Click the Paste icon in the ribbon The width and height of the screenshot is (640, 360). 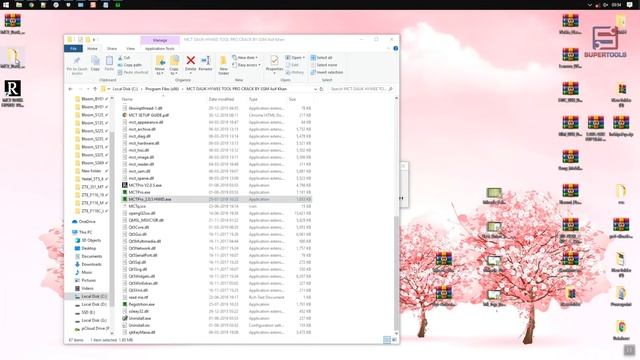point(109,61)
